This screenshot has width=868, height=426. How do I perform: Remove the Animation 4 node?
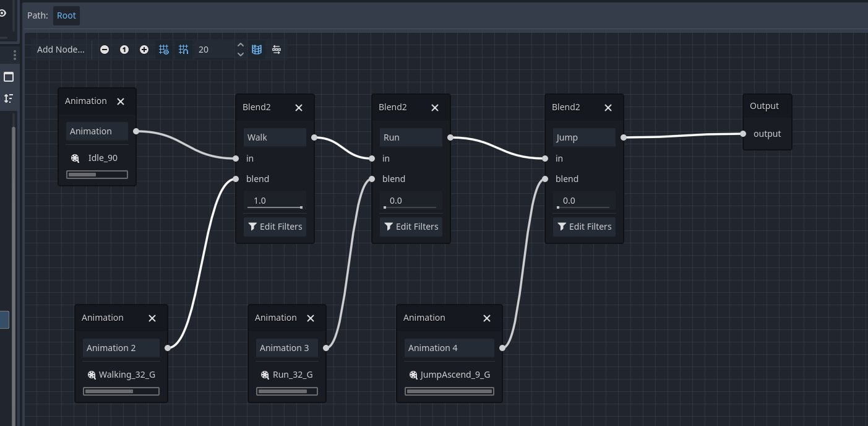coord(487,318)
